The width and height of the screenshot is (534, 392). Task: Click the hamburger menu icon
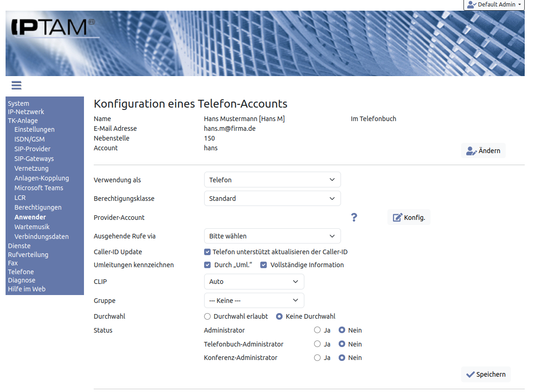coord(17,85)
